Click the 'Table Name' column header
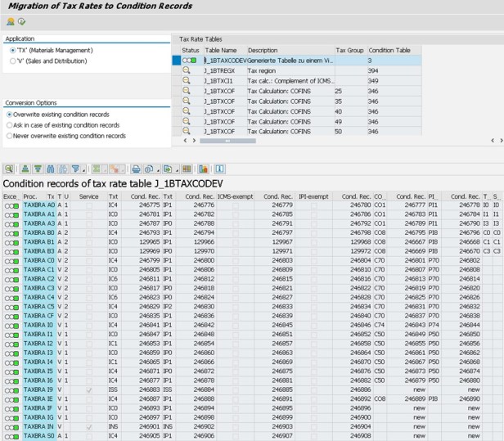The width and height of the screenshot is (504, 441). [221, 50]
